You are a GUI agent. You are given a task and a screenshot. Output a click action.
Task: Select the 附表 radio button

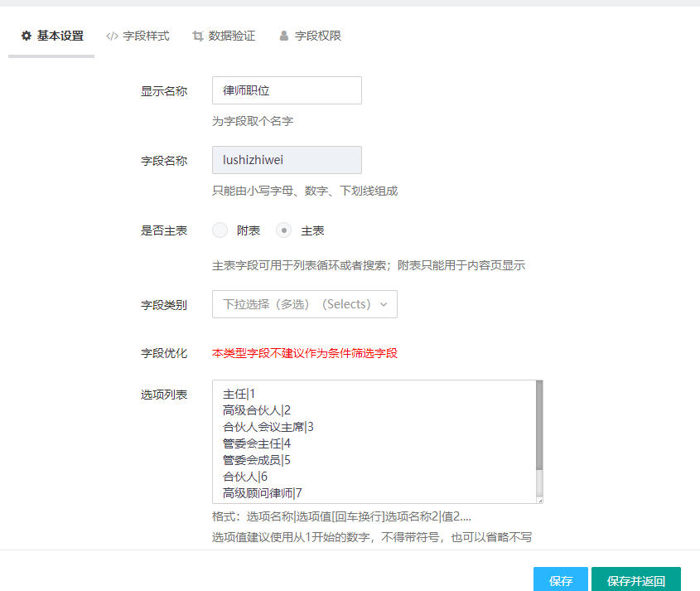[220, 230]
